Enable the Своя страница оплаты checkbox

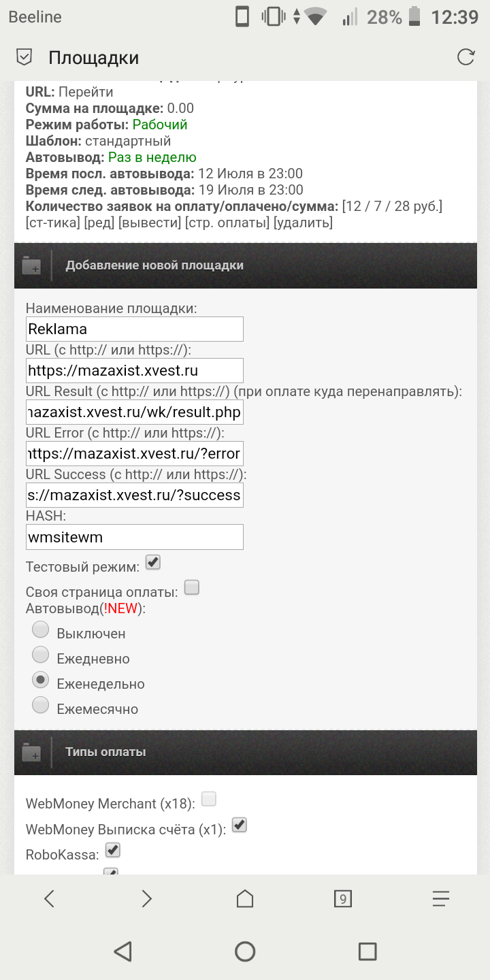point(192,587)
